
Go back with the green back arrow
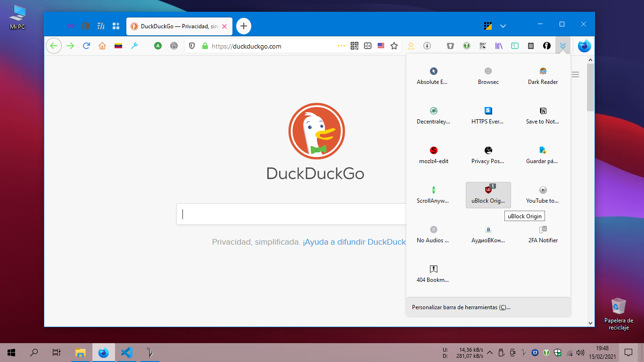pos(54,46)
